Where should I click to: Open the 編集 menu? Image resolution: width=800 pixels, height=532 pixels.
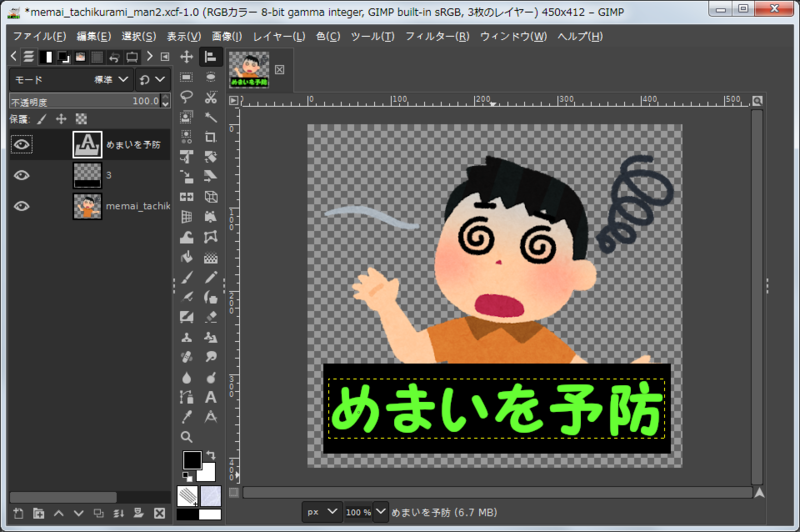(x=94, y=36)
